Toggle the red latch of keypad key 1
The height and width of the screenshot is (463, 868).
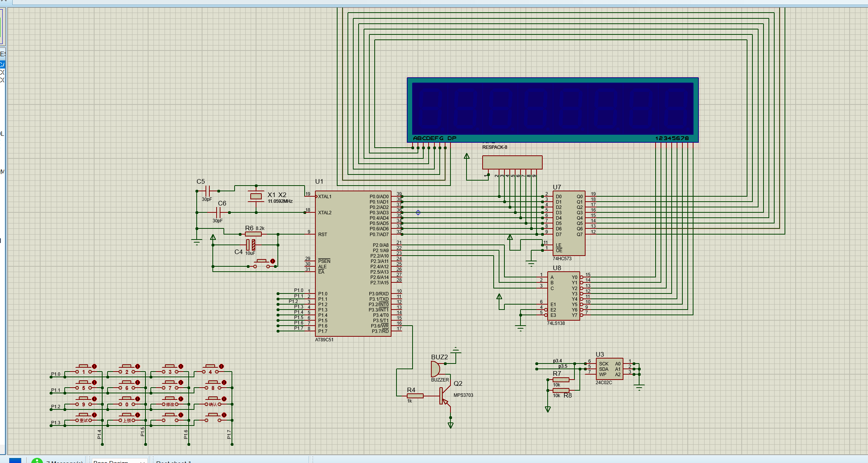pyautogui.click(x=94, y=366)
